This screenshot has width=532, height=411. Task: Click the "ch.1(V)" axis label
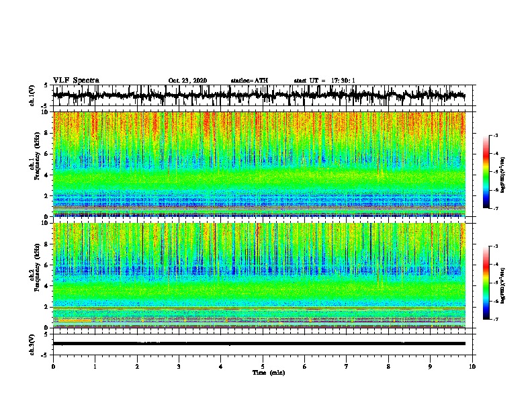click(32, 95)
